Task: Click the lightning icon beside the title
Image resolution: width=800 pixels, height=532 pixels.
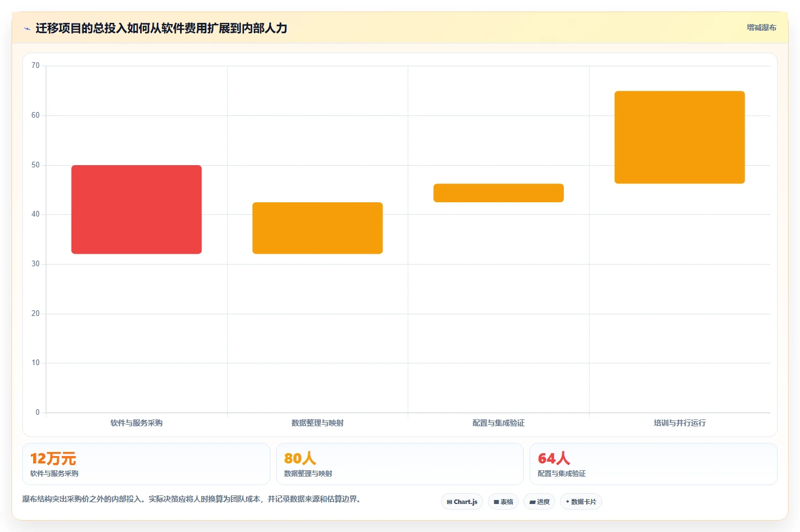Action: pyautogui.click(x=27, y=29)
